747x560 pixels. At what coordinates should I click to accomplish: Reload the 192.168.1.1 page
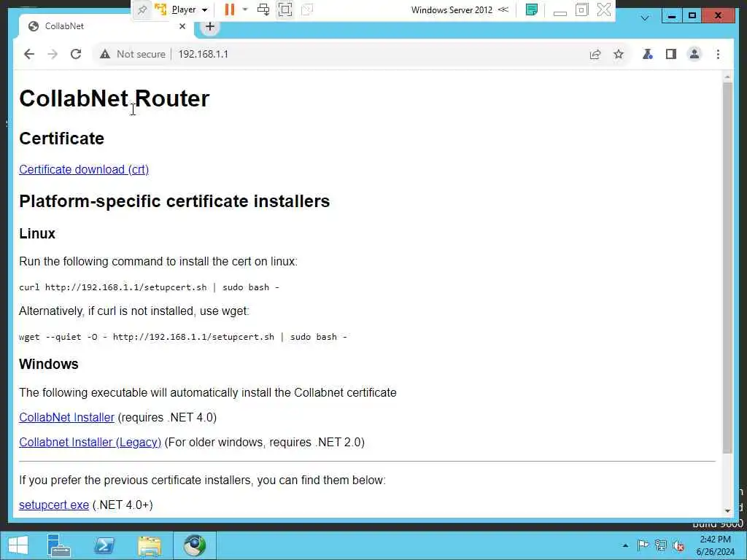click(x=76, y=54)
